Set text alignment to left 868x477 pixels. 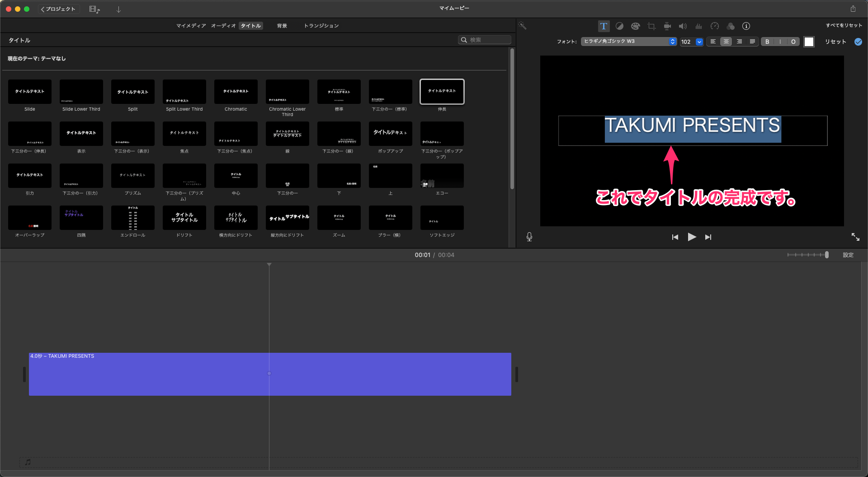(x=713, y=42)
